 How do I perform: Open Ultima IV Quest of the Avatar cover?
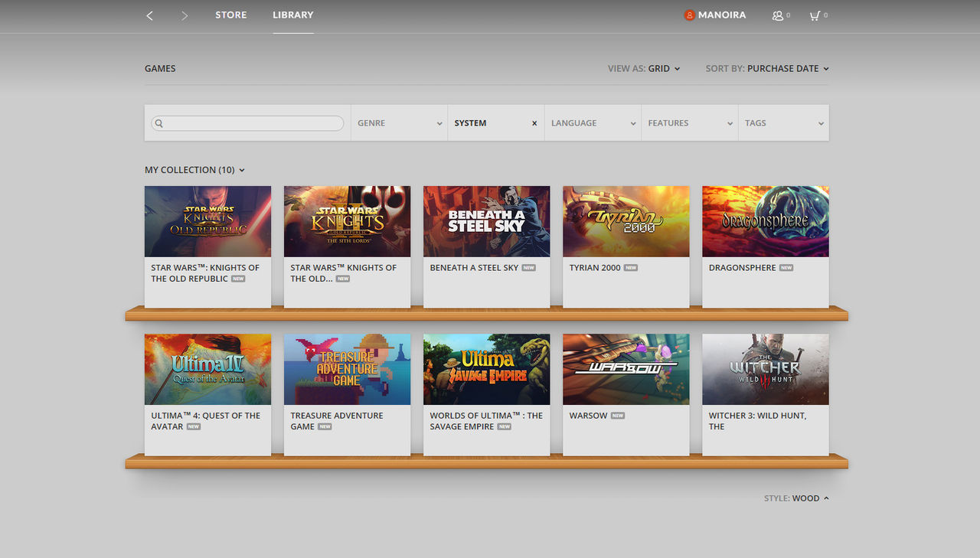click(x=207, y=369)
